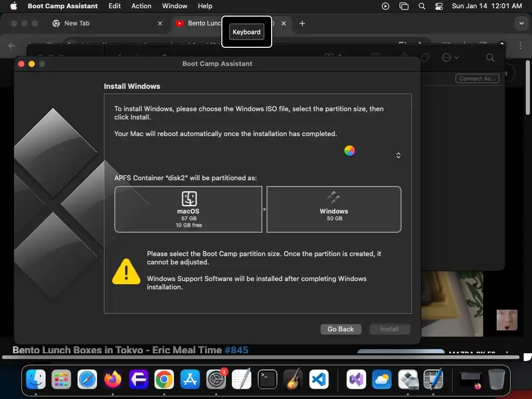Click the Boot Camp icon in Windows partition
Image resolution: width=532 pixels, height=399 pixels.
[334, 197]
